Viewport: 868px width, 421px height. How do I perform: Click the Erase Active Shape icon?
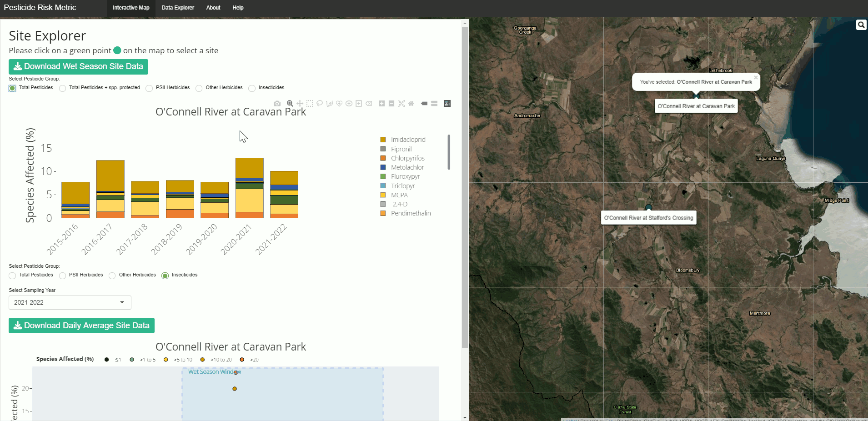(369, 104)
